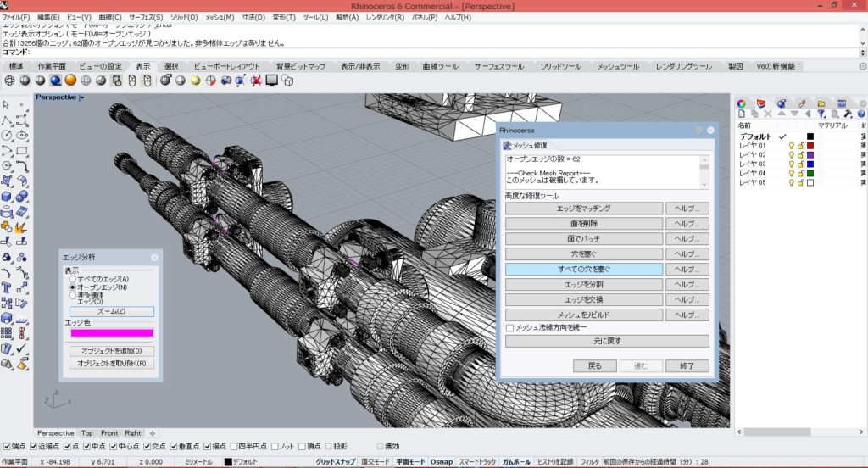Click エッジをマッチング button
The width and height of the screenshot is (868, 468).
coord(584,209)
